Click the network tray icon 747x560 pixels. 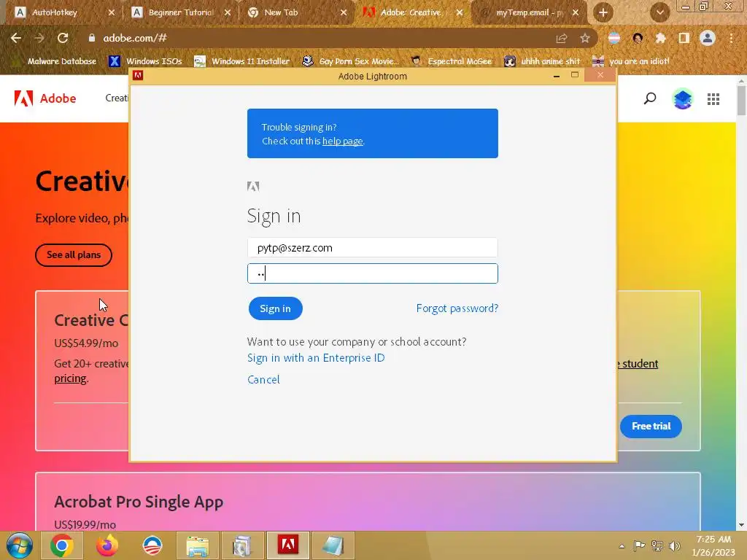coord(657,545)
